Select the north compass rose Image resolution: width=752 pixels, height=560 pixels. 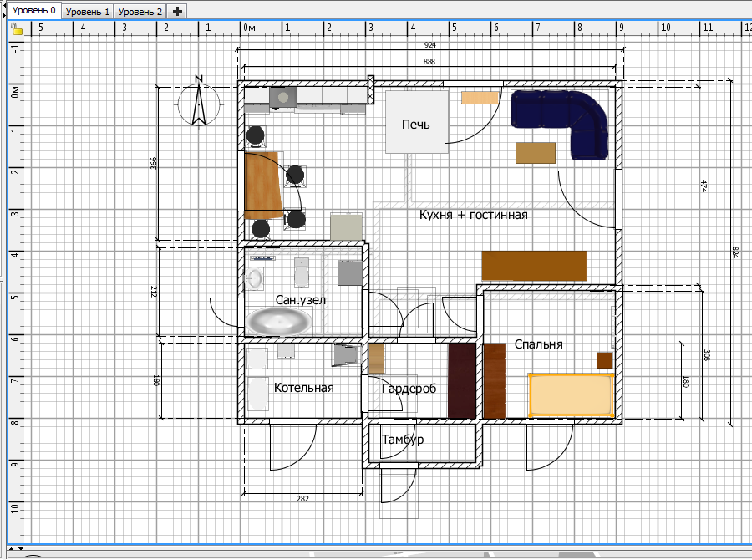click(x=199, y=103)
